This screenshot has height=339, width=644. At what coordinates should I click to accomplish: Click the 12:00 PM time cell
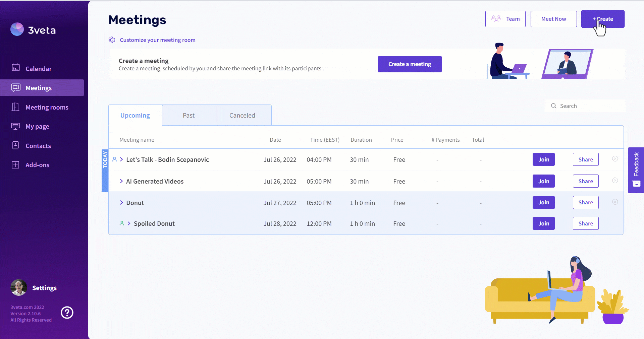(319, 223)
